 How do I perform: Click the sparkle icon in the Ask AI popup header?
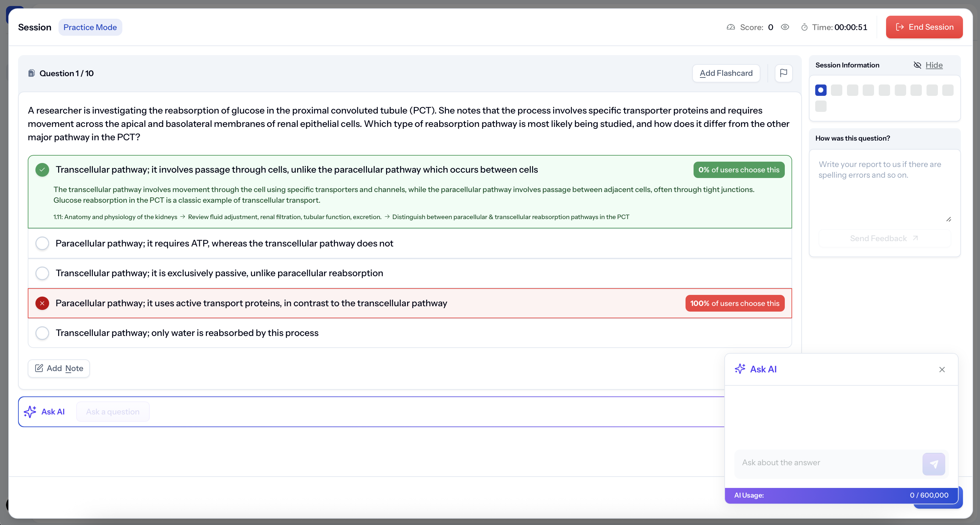[x=740, y=369]
